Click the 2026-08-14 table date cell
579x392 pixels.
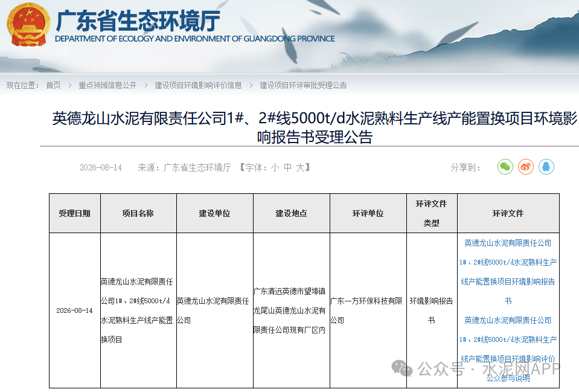click(75, 310)
